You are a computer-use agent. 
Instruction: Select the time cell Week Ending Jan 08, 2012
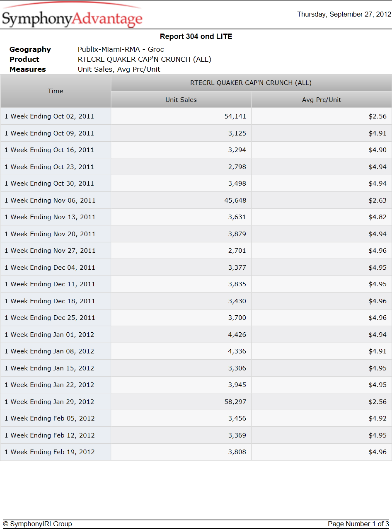(x=56, y=351)
